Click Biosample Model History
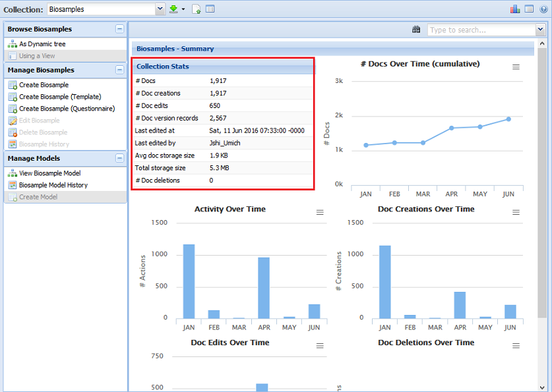Image resolution: width=552 pixels, height=392 pixels. (x=53, y=185)
